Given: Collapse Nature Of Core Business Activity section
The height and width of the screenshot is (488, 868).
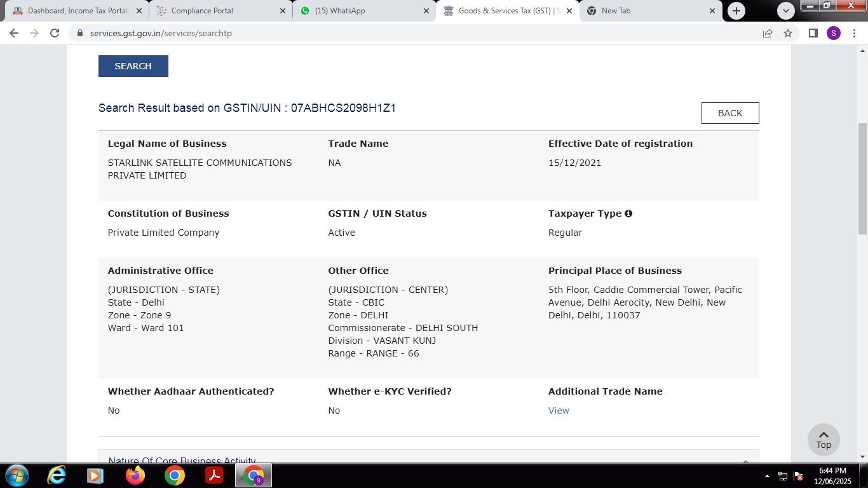Looking at the screenshot, I should pyautogui.click(x=745, y=461).
